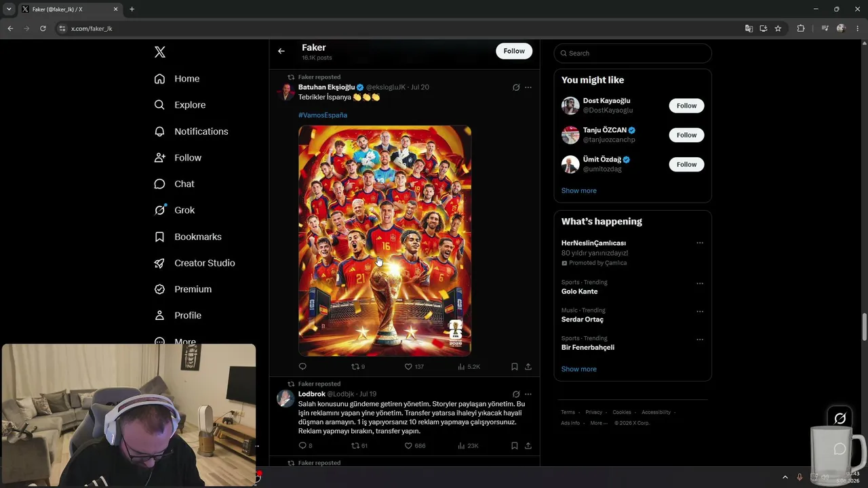868x488 pixels.
Task: Open the floating Grok button at bottom right
Action: [840, 418]
